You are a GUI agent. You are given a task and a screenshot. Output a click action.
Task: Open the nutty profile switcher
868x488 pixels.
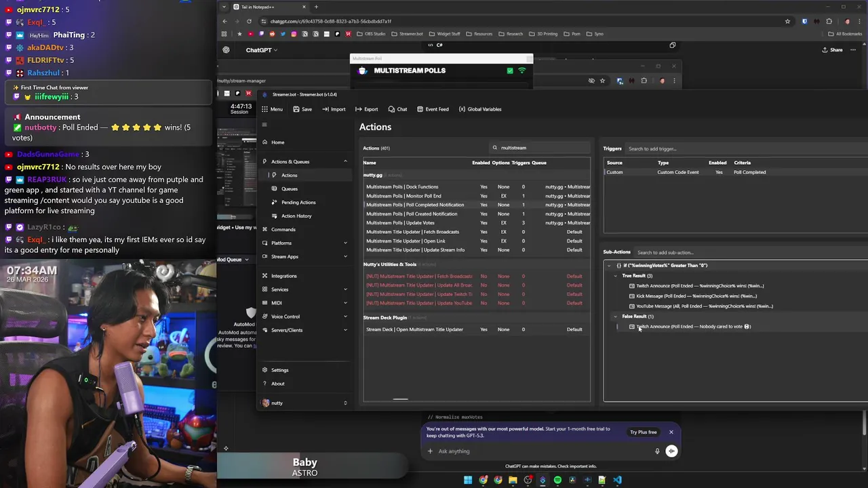pyautogui.click(x=304, y=403)
